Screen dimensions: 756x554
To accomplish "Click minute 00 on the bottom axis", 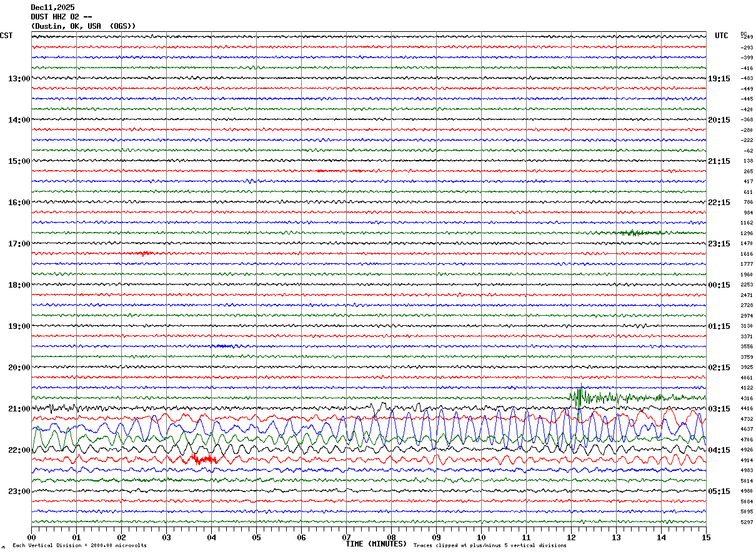I will coord(32,537).
